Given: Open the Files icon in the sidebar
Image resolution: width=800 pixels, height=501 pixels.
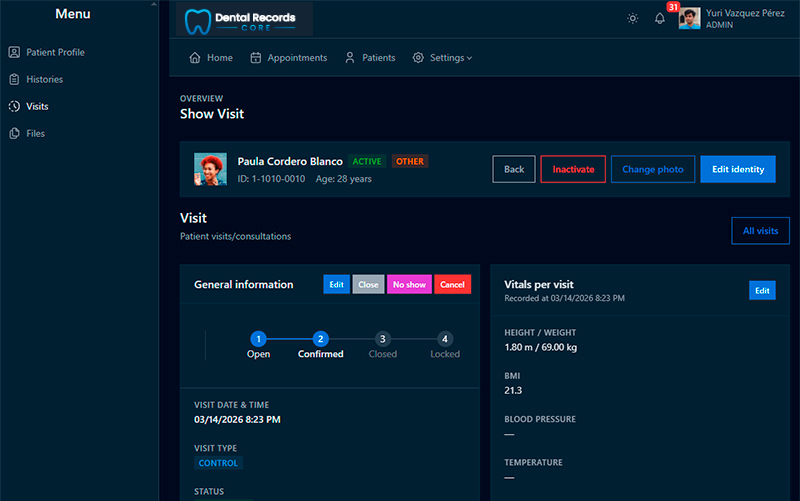Looking at the screenshot, I should pos(14,133).
